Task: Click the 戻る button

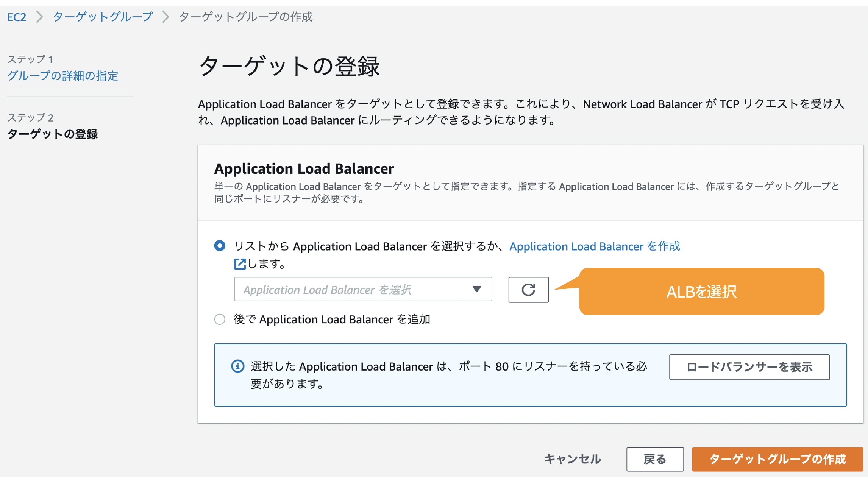Action: [654, 459]
